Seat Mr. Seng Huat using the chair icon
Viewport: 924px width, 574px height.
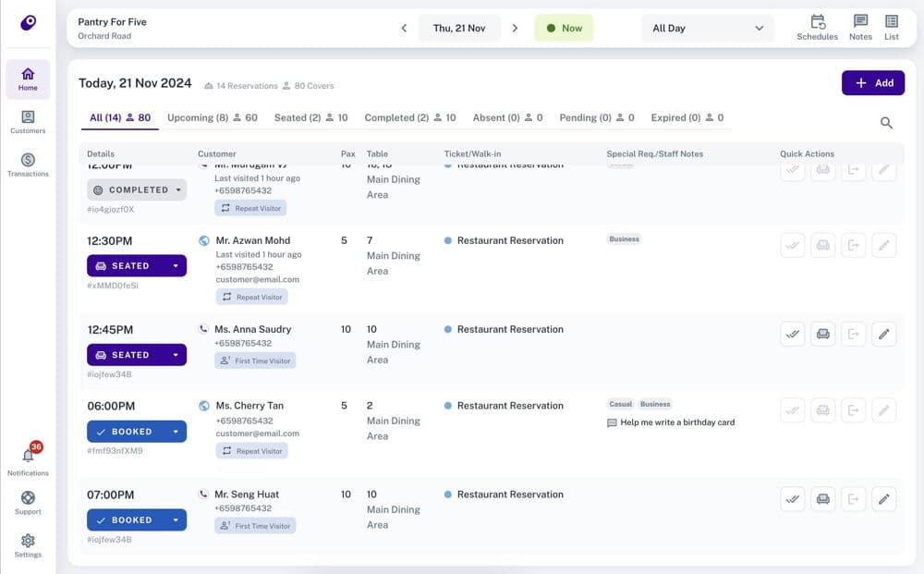(x=821, y=498)
